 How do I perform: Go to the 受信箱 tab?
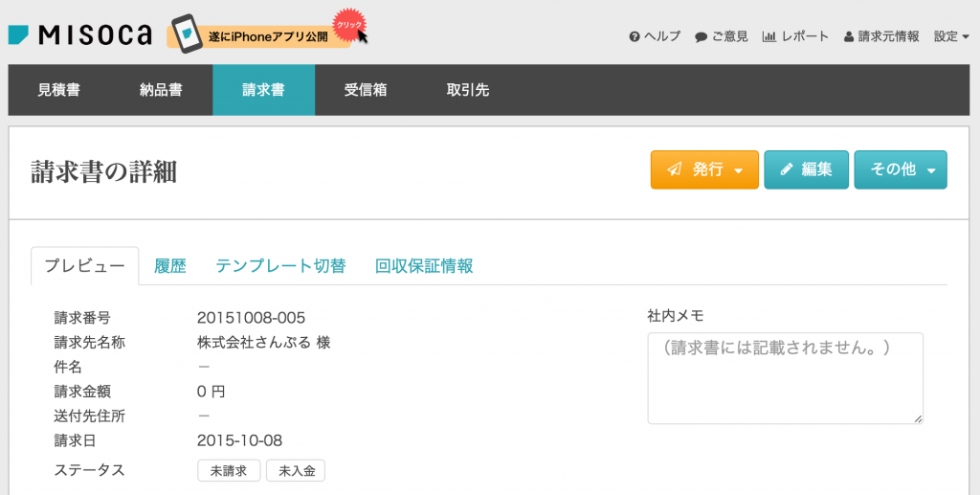pos(366,90)
